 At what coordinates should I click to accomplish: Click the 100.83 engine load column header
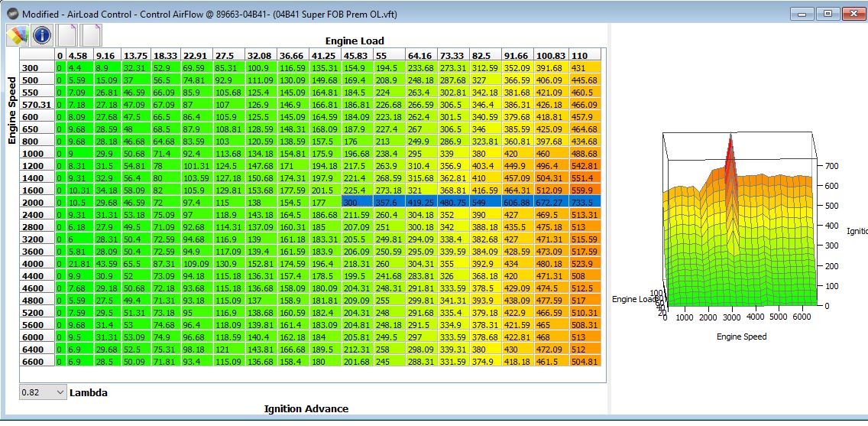552,55
